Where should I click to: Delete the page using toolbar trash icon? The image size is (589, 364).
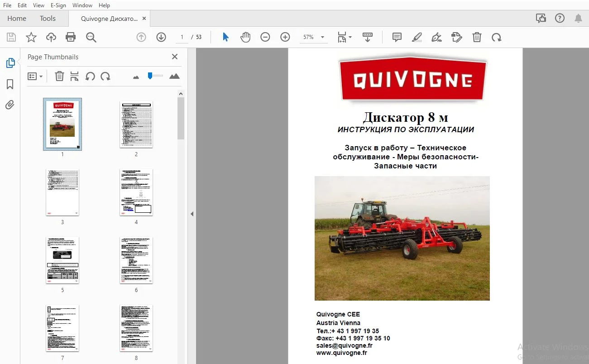click(477, 37)
